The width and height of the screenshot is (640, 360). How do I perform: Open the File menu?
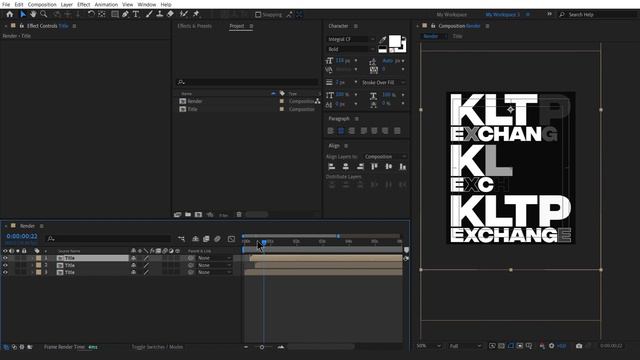(x=6, y=4)
